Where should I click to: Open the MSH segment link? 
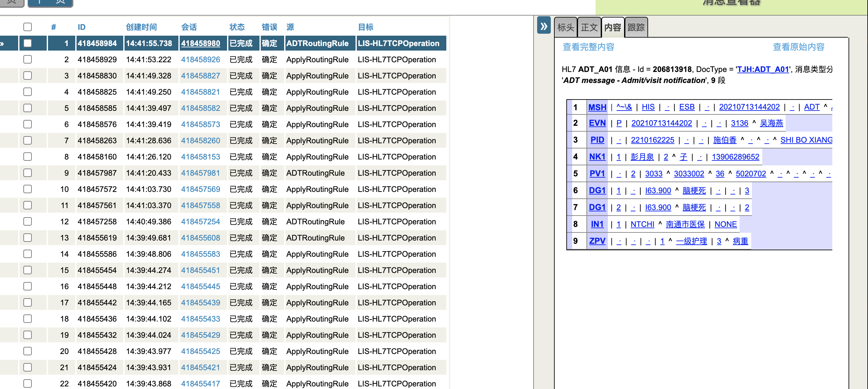[x=597, y=107]
